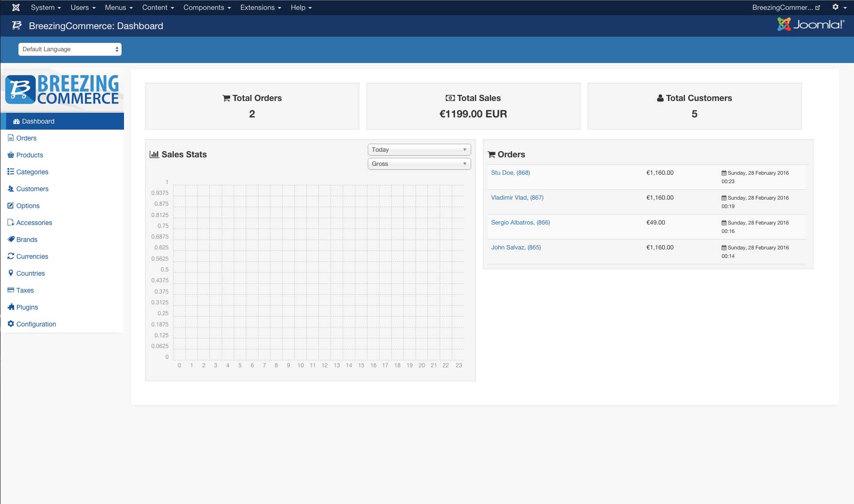
Task: Click the 12 label on the chart's horizontal axis
Action: pyautogui.click(x=325, y=365)
